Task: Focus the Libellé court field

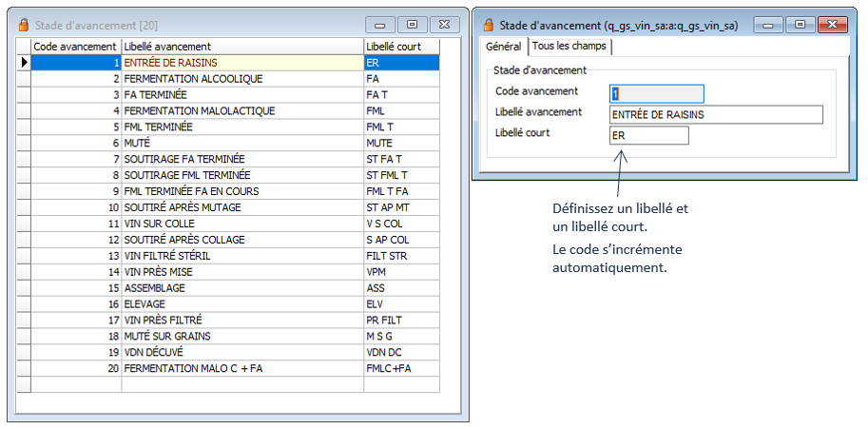Action: pyautogui.click(x=648, y=135)
